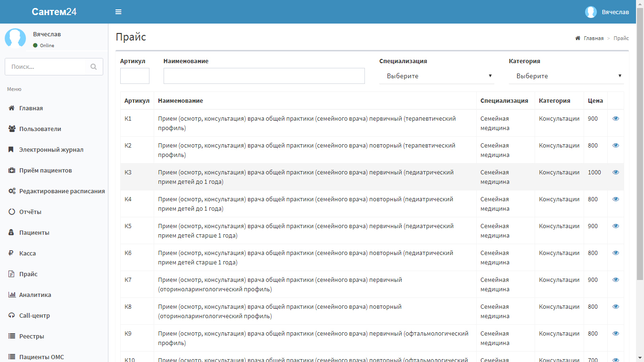Image resolution: width=644 pixels, height=362 pixels.
Task: Click the Online status link
Action: click(x=44, y=46)
